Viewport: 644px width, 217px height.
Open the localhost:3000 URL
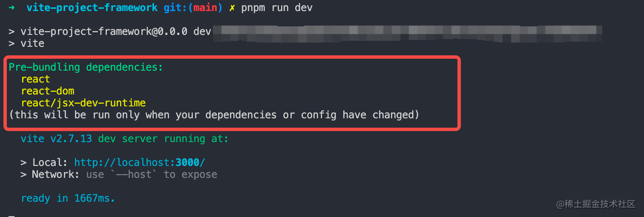(139, 162)
